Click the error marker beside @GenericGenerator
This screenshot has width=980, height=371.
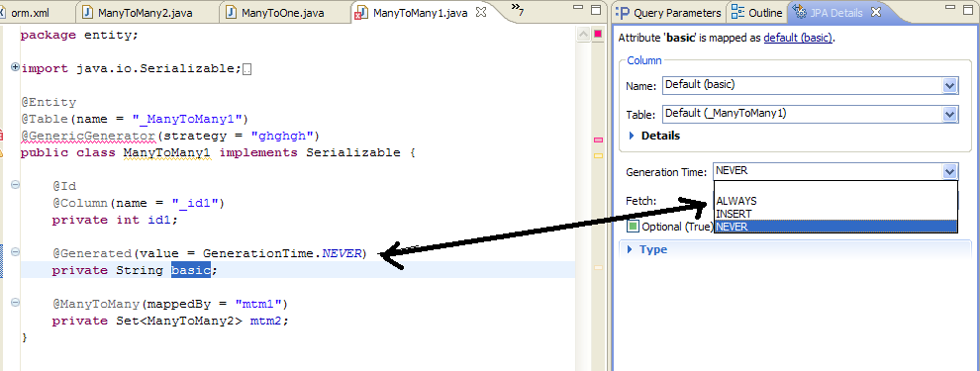point(2,135)
